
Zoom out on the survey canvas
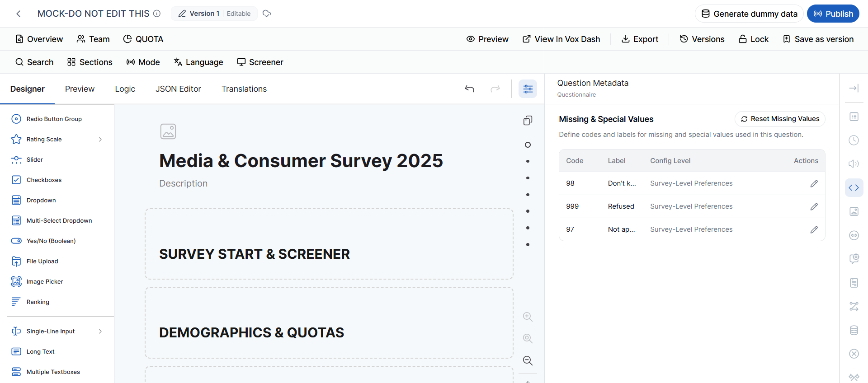click(528, 360)
